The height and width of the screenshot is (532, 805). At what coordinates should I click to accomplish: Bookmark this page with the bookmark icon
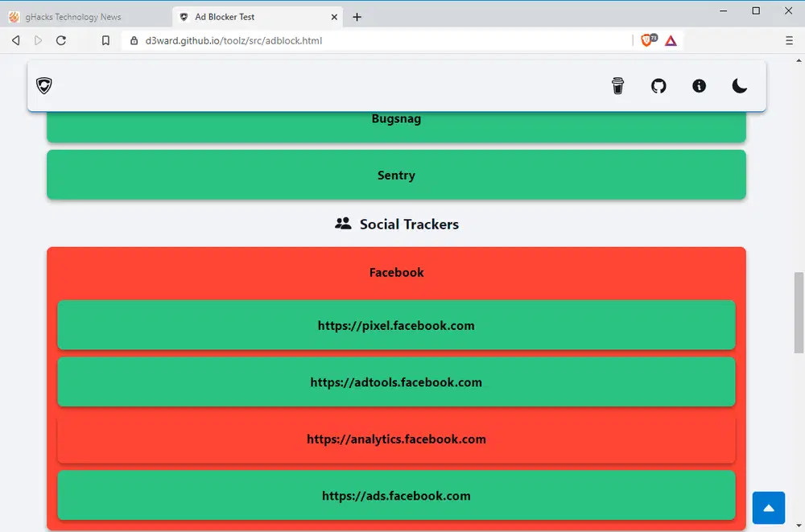pos(105,40)
